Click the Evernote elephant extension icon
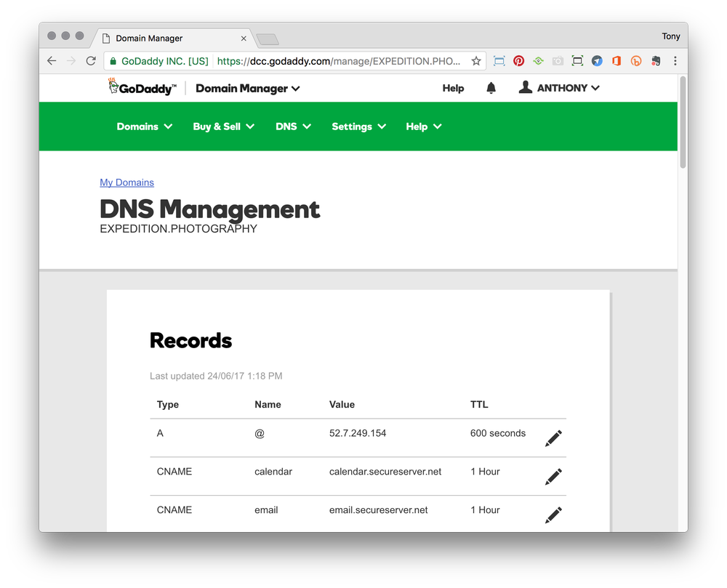This screenshot has height=588, width=727. coord(656,61)
